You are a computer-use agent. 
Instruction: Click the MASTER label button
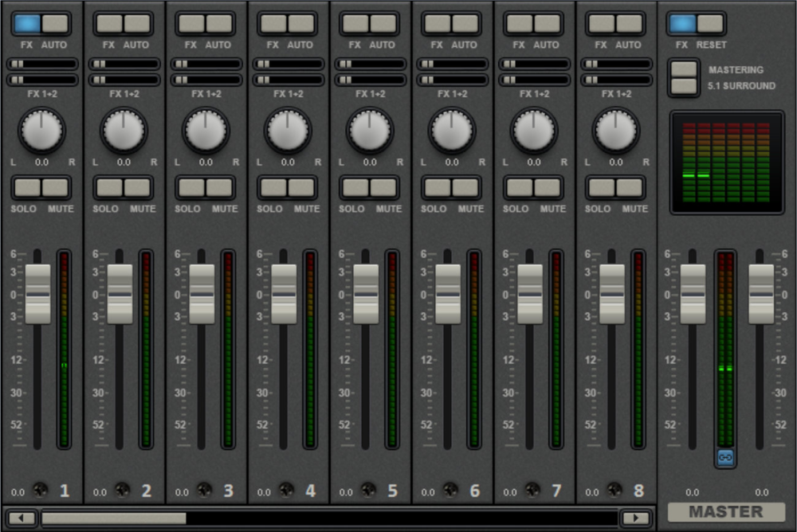pyautogui.click(x=725, y=511)
